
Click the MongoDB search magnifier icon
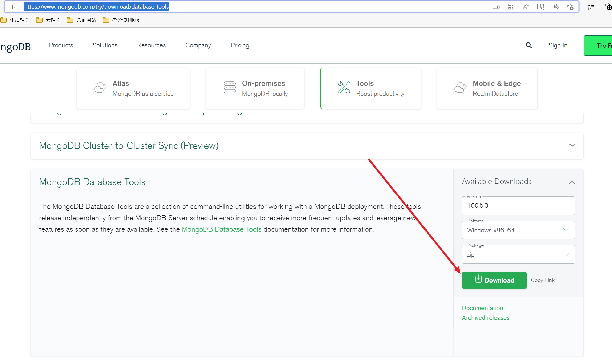529,45
